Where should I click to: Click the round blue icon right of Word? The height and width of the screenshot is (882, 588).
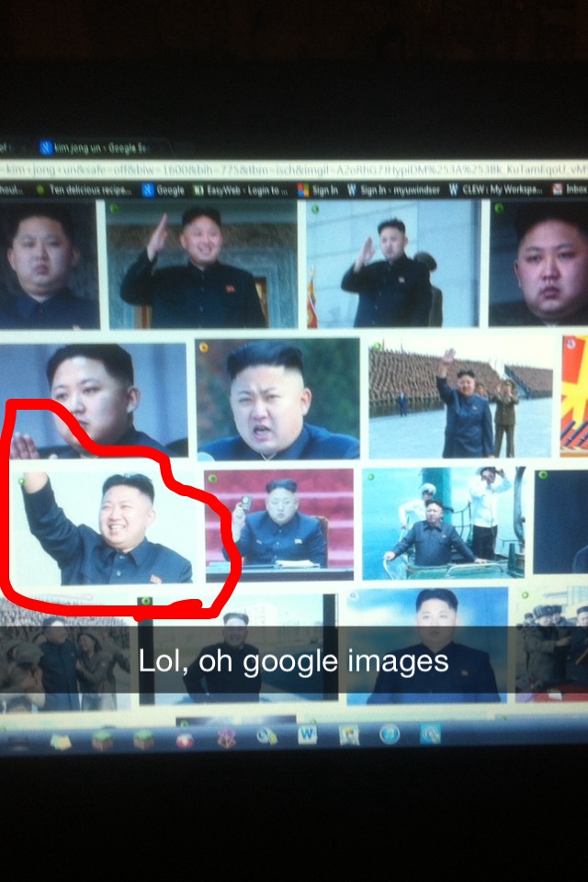(390, 734)
